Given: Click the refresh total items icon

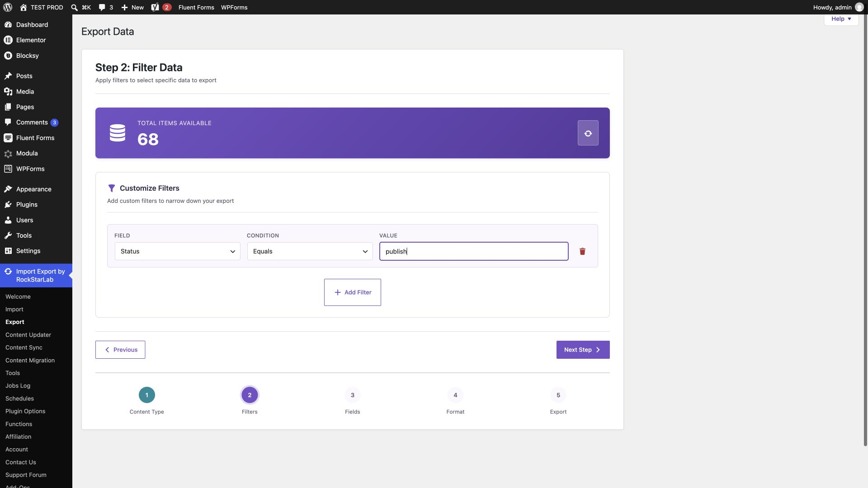Looking at the screenshot, I should click(588, 133).
